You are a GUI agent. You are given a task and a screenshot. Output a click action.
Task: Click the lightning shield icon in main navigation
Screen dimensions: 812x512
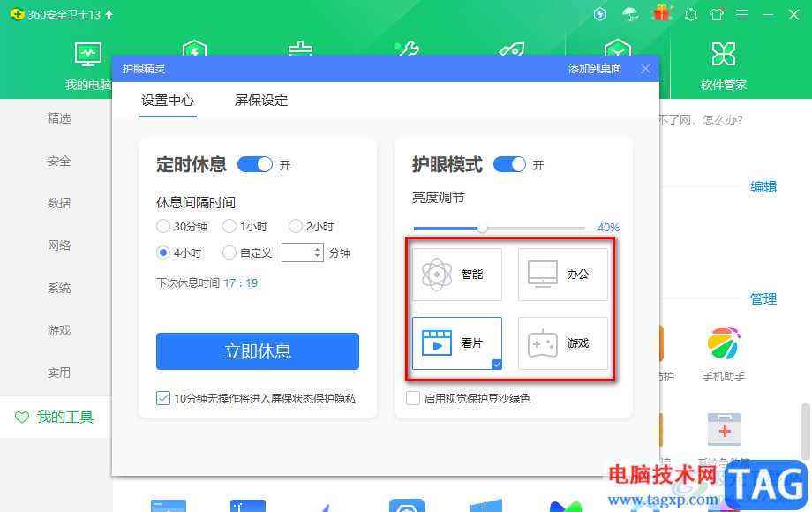click(194, 49)
